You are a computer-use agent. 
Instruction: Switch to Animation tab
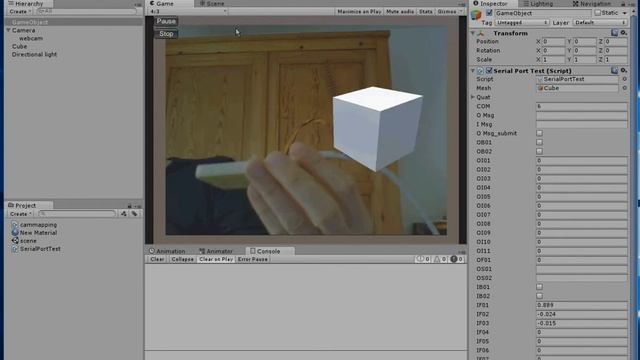coord(167,251)
